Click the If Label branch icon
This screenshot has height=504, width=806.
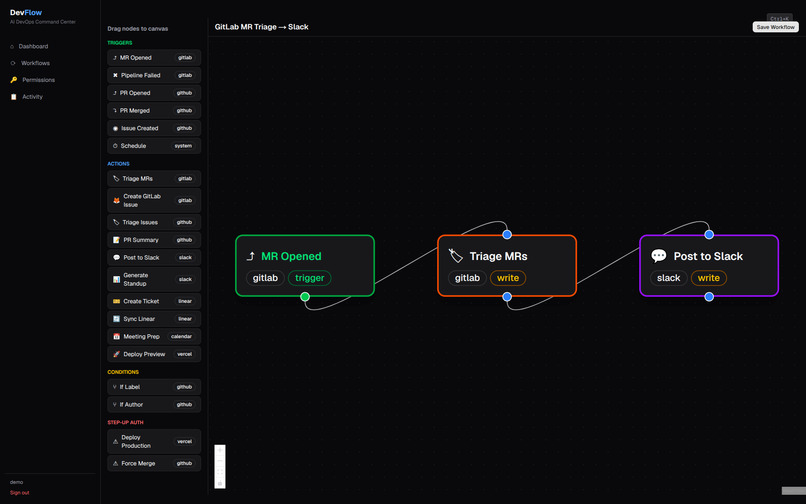(115, 387)
